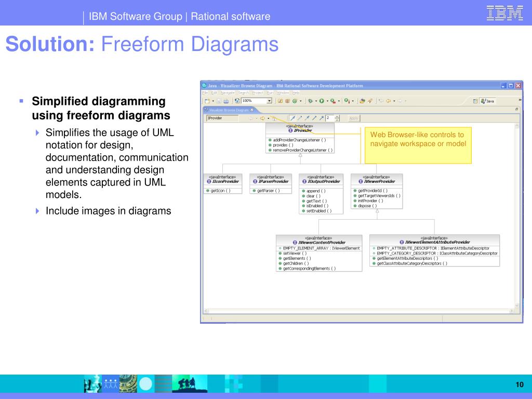Click the vertical scrollbar beside the diagram

(517, 215)
